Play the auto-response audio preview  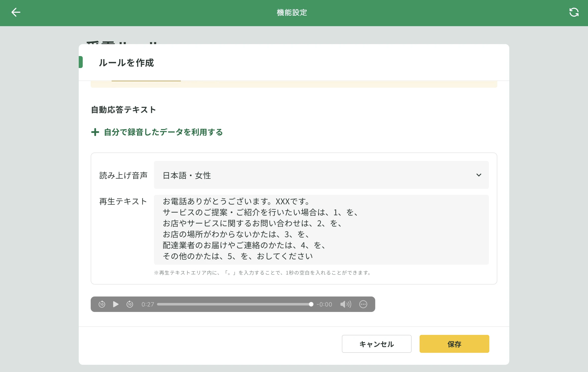pos(116,304)
